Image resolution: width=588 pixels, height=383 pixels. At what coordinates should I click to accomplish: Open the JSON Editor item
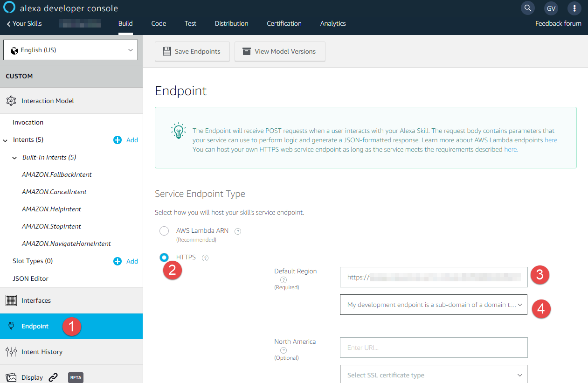point(30,279)
